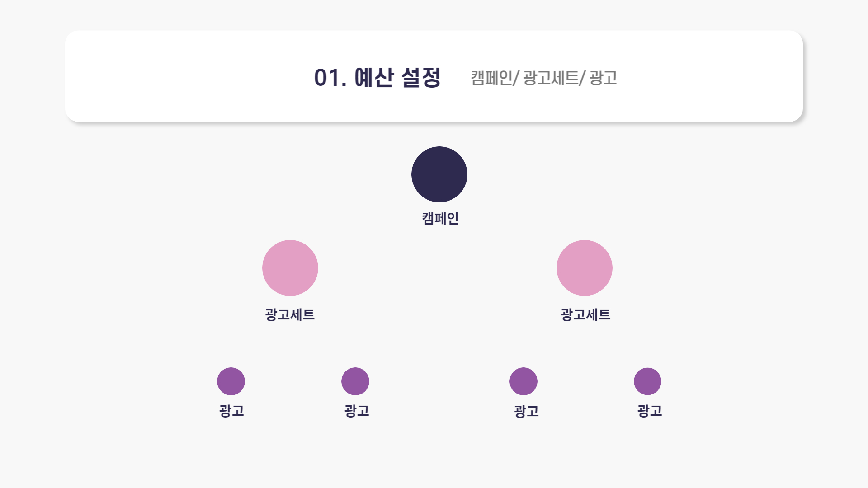Click the 광고 label under second purple circle

coord(357,411)
